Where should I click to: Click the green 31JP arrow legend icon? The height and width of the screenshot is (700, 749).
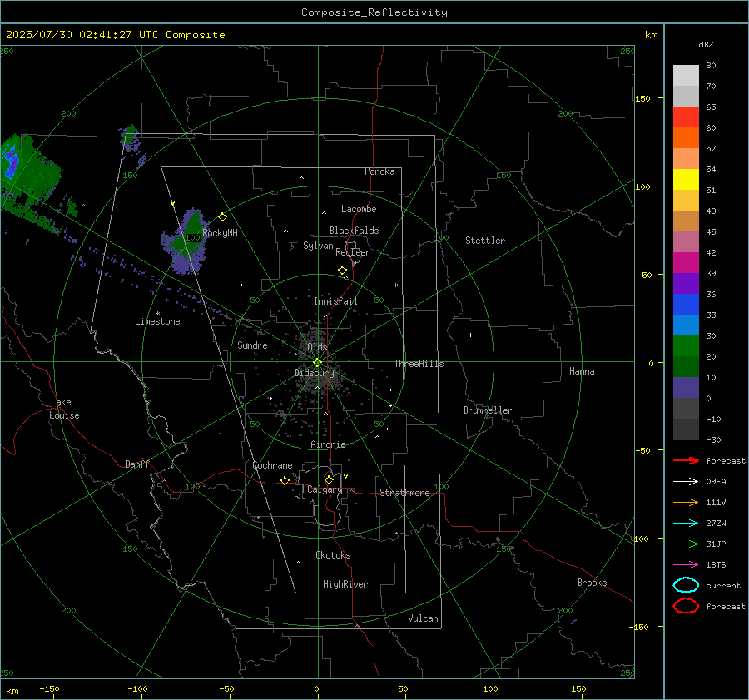point(686,544)
